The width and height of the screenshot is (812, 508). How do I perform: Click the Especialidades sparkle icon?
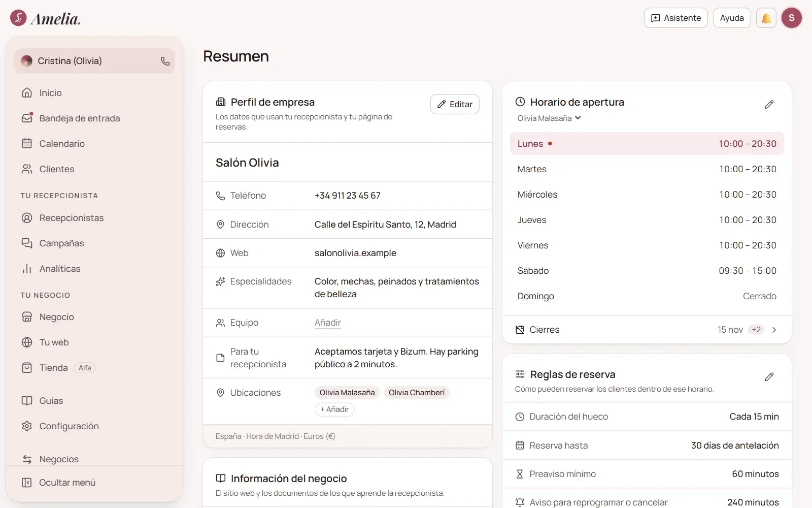click(x=220, y=281)
